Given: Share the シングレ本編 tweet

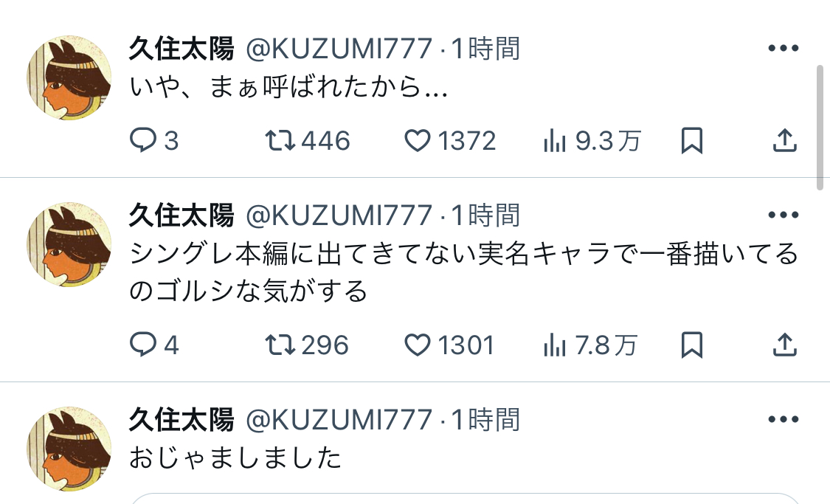Looking at the screenshot, I should (784, 344).
